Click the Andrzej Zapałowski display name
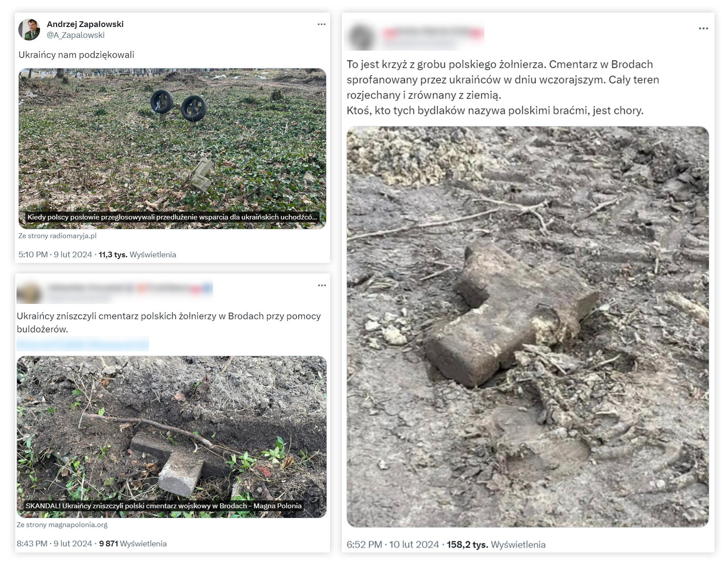This screenshot has width=728, height=566. pos(85,24)
